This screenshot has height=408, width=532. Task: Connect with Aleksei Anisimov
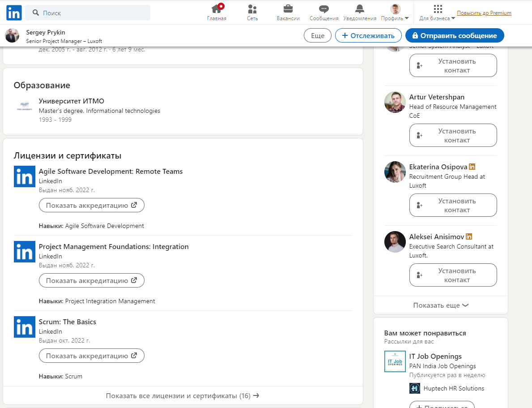coord(453,275)
